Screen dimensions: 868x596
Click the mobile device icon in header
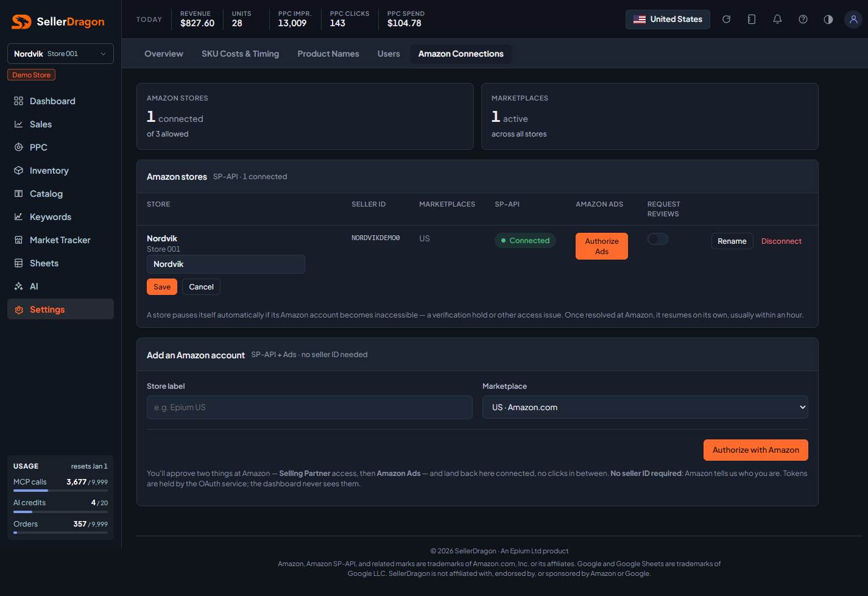point(752,20)
